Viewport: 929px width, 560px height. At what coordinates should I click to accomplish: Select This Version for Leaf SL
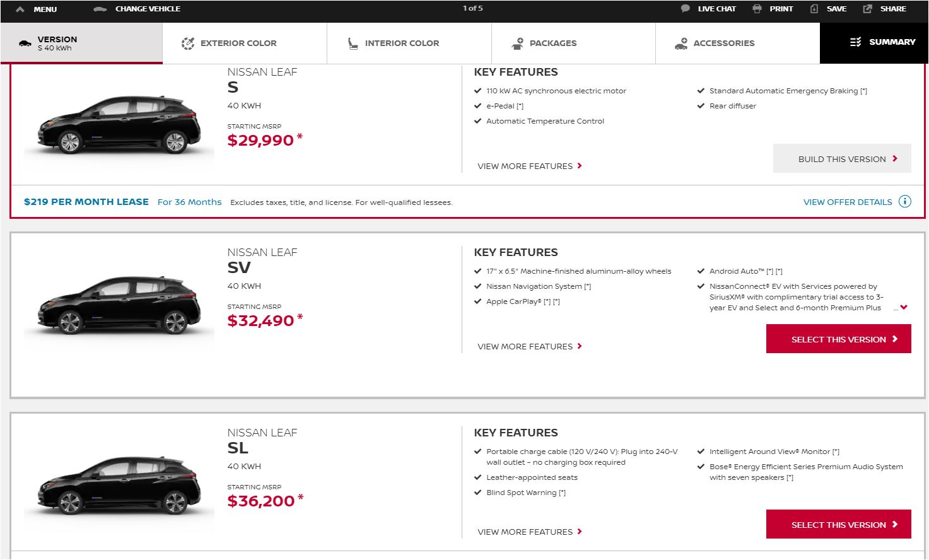838,525
